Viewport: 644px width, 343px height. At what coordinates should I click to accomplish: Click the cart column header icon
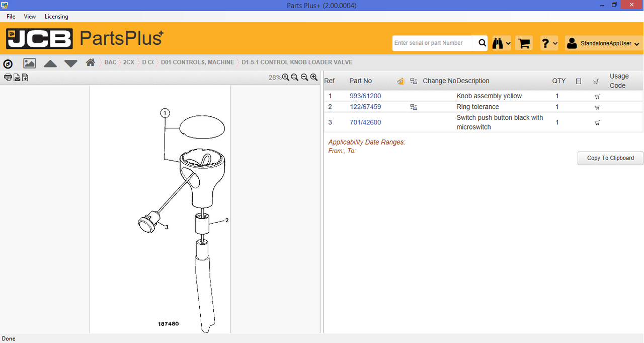point(596,81)
